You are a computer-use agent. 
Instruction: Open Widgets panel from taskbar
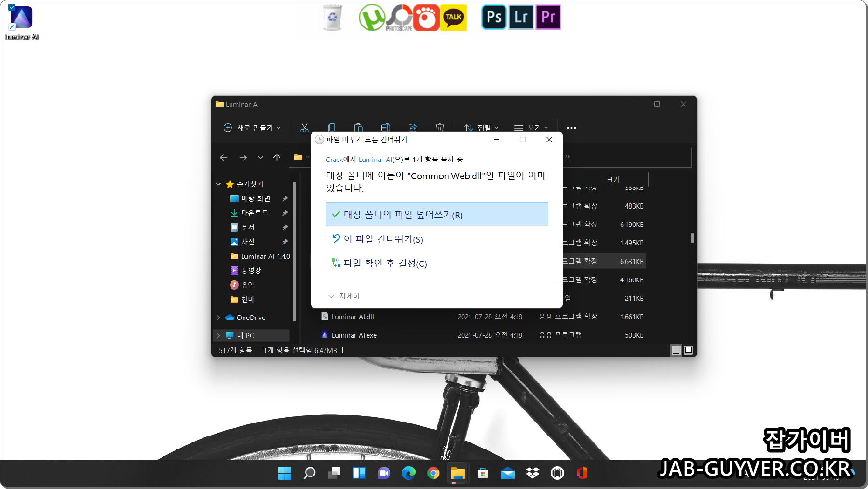359,474
